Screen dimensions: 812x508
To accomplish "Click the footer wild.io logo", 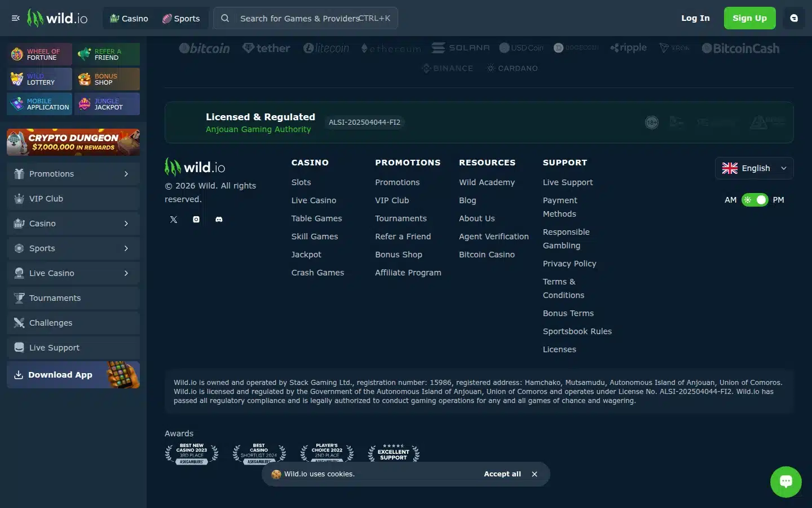I will 195,167.
